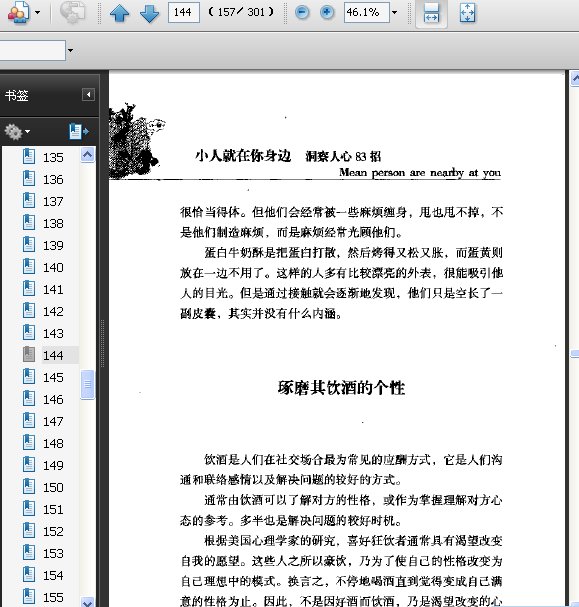Image resolution: width=579 pixels, height=607 pixels.
Task: Click the page icon of bookmark 135
Action: [29, 157]
